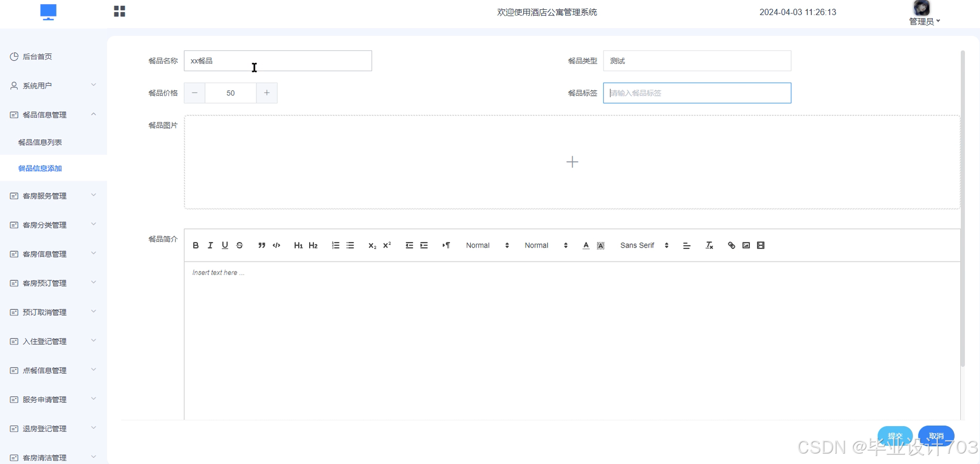Screen dimensions: 980x464
Task: Apply superscript formatting
Action: tap(387, 245)
